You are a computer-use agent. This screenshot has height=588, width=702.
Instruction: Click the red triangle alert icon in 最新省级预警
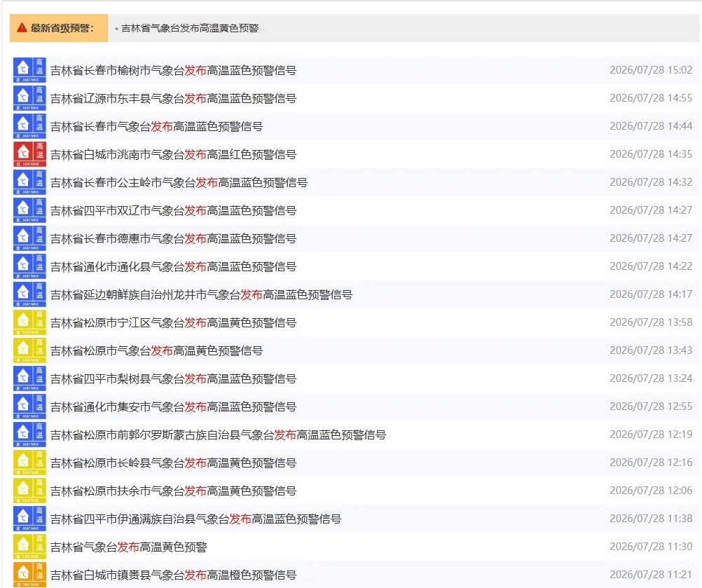pos(22,28)
